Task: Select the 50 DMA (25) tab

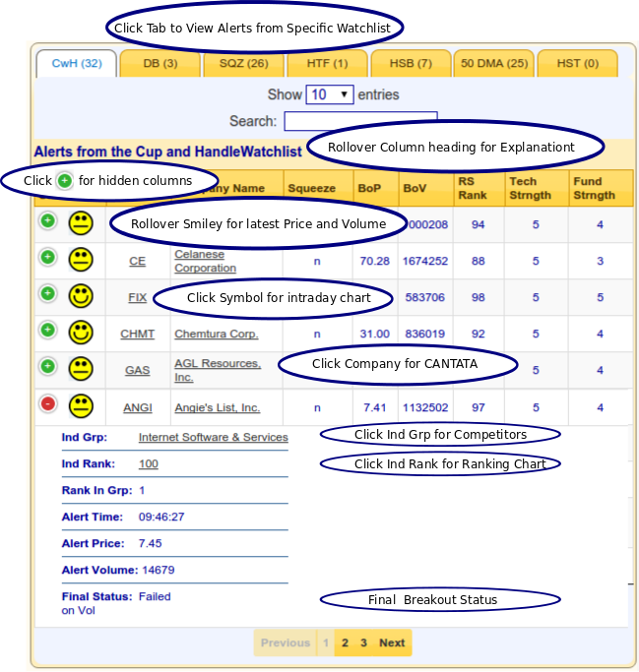Action: pos(494,63)
